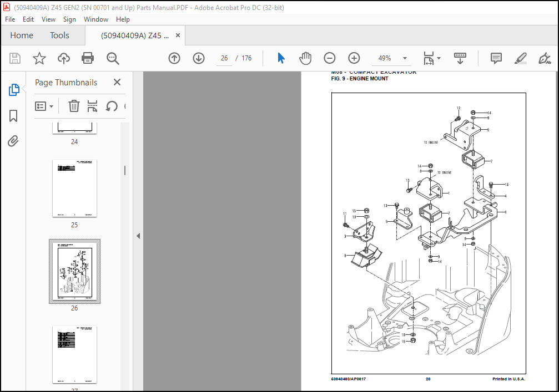Open the Fill and Sign tool
The width and height of the screenshot is (559, 392).
[x=545, y=58]
